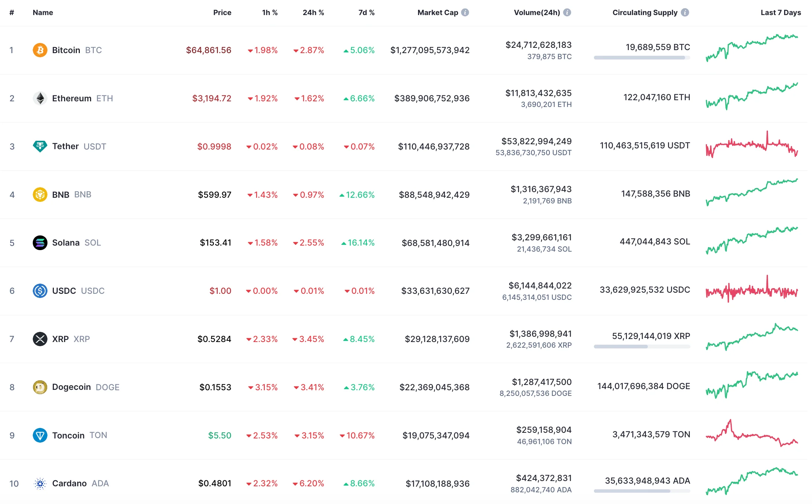Click Ethereum's 24h volume dollar amount
The height and width of the screenshot is (504, 812).
pos(538,93)
